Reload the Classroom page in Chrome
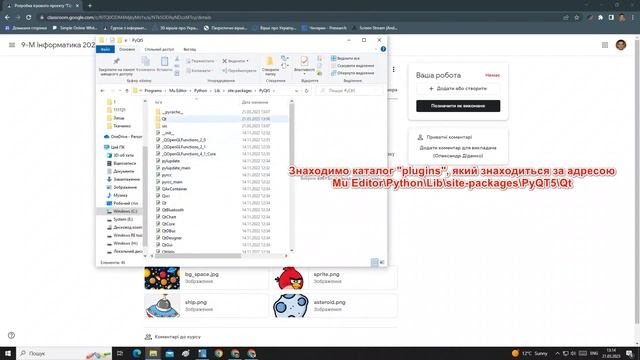This screenshot has height=360, width=640. point(29,18)
